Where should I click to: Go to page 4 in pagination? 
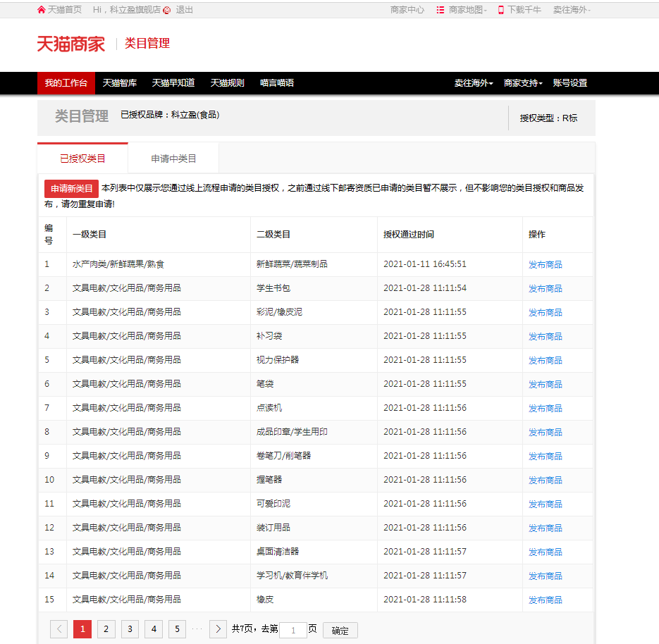coord(154,629)
